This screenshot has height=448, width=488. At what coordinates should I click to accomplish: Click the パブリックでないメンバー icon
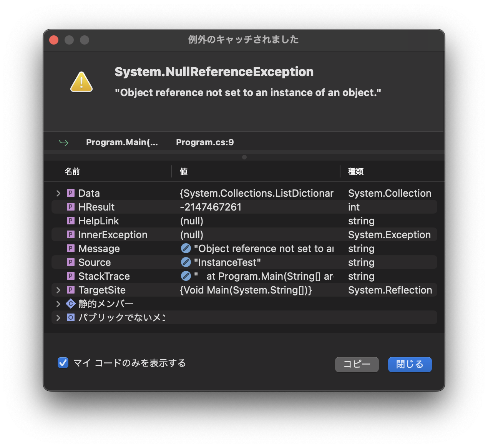point(70,317)
